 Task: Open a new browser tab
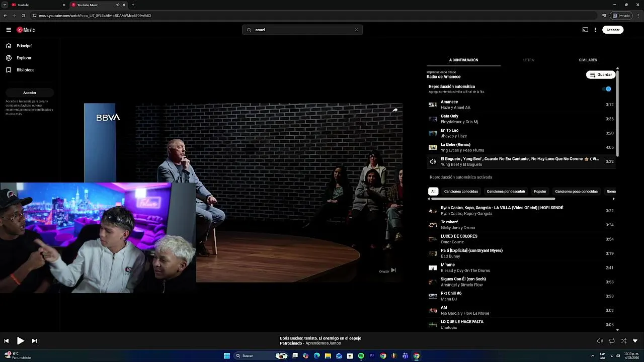tap(133, 5)
